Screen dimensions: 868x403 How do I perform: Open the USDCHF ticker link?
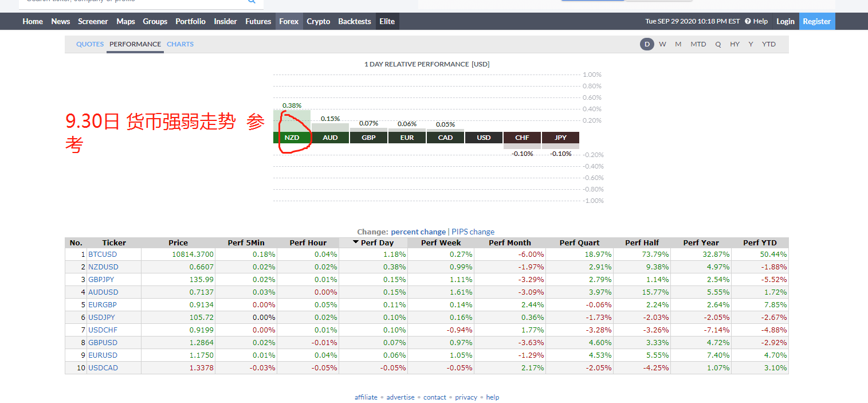pos(103,330)
